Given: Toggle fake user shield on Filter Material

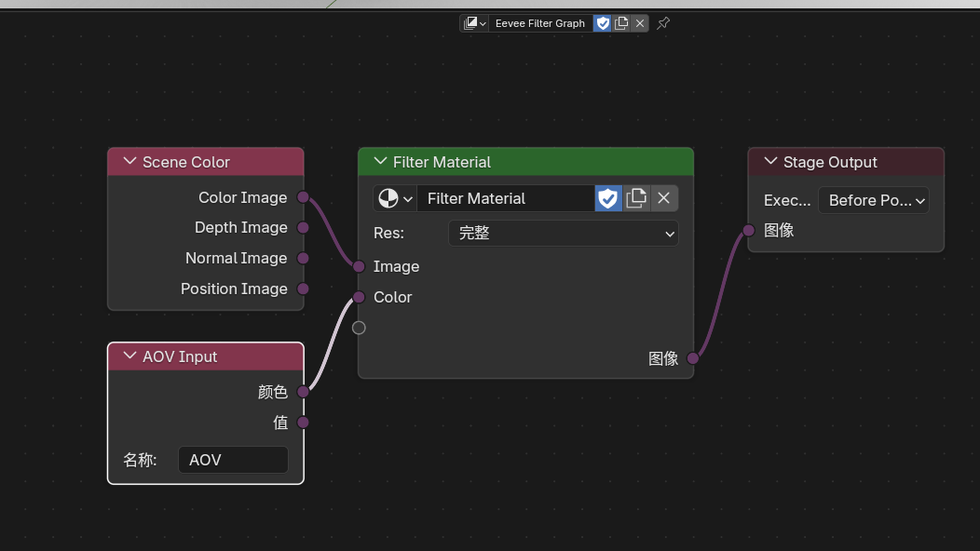Looking at the screenshot, I should click(608, 198).
